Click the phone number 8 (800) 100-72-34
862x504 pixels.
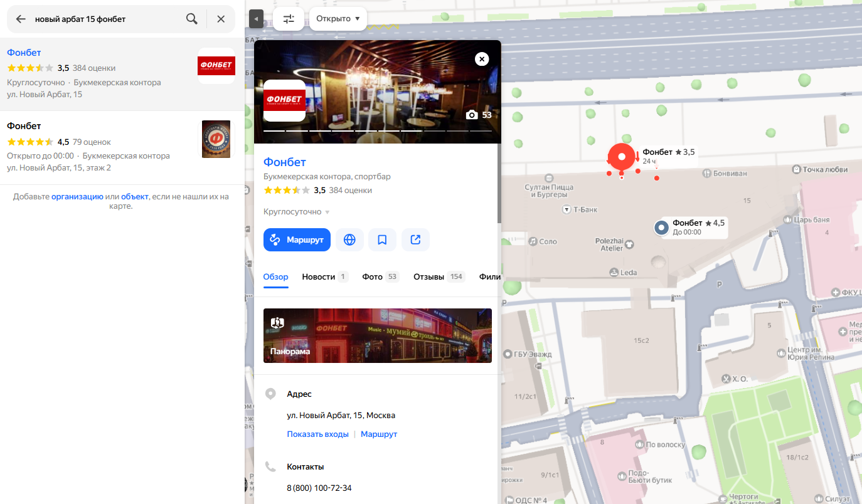319,488
